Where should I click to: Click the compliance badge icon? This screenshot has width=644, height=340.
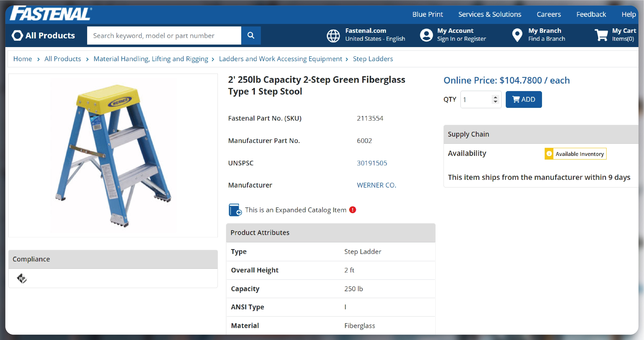click(x=22, y=278)
